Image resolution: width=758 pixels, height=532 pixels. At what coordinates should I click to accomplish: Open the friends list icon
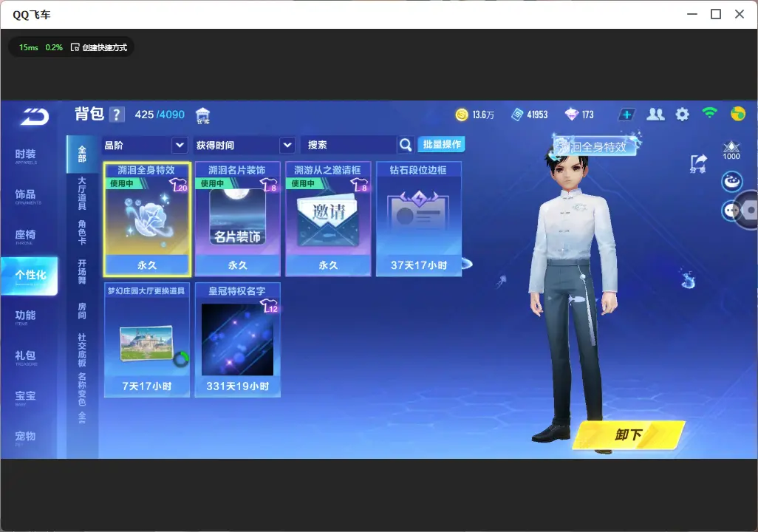click(x=655, y=115)
